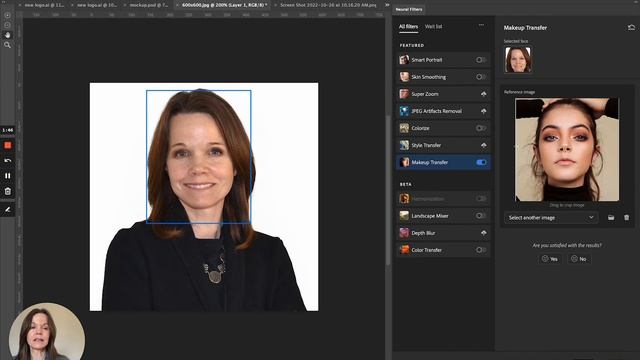Click the Harmonization filter thumbnail icon
Image resolution: width=640 pixels, height=360 pixels.
pos(404,199)
